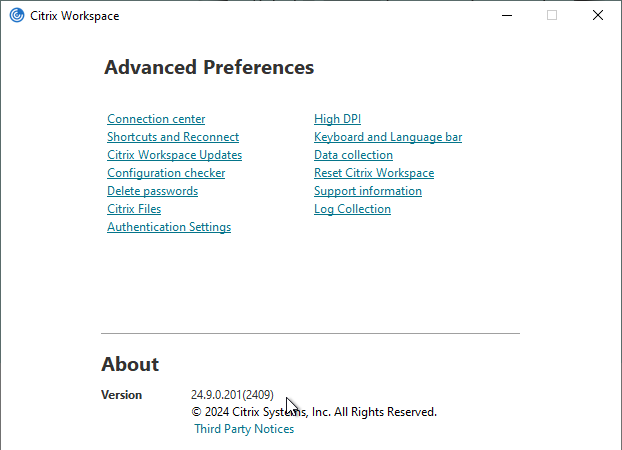This screenshot has height=450, width=622.
Task: Select Reset Citrix Workspace
Action: (x=374, y=173)
